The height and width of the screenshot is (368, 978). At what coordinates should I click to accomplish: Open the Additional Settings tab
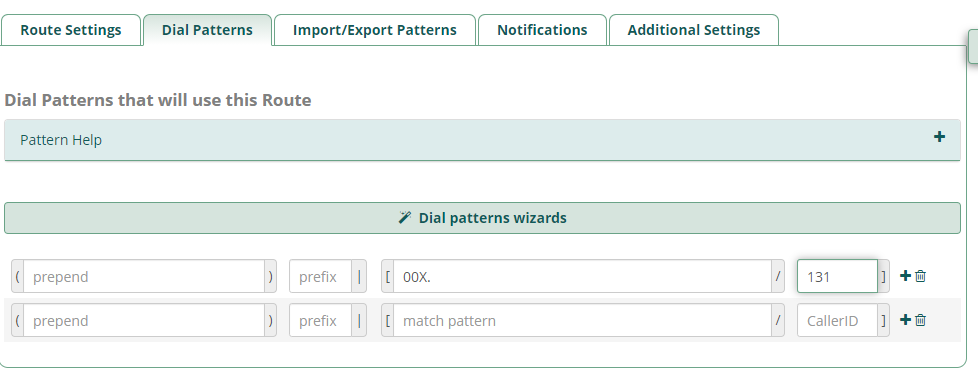coord(694,30)
